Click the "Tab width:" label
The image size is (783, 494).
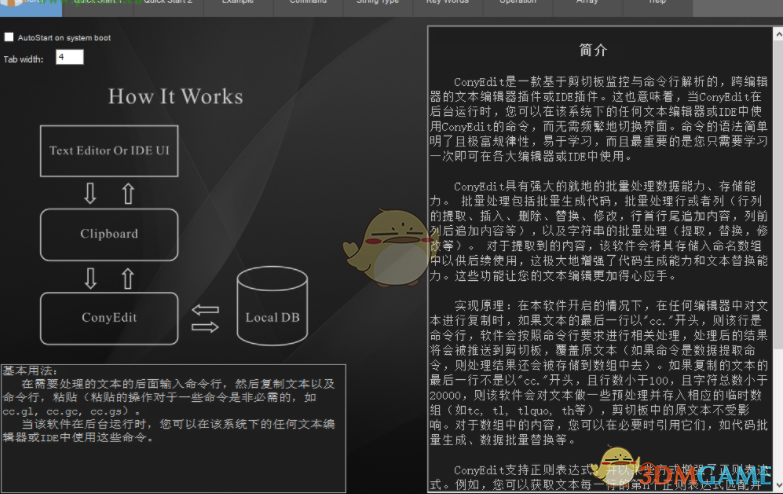click(x=23, y=59)
